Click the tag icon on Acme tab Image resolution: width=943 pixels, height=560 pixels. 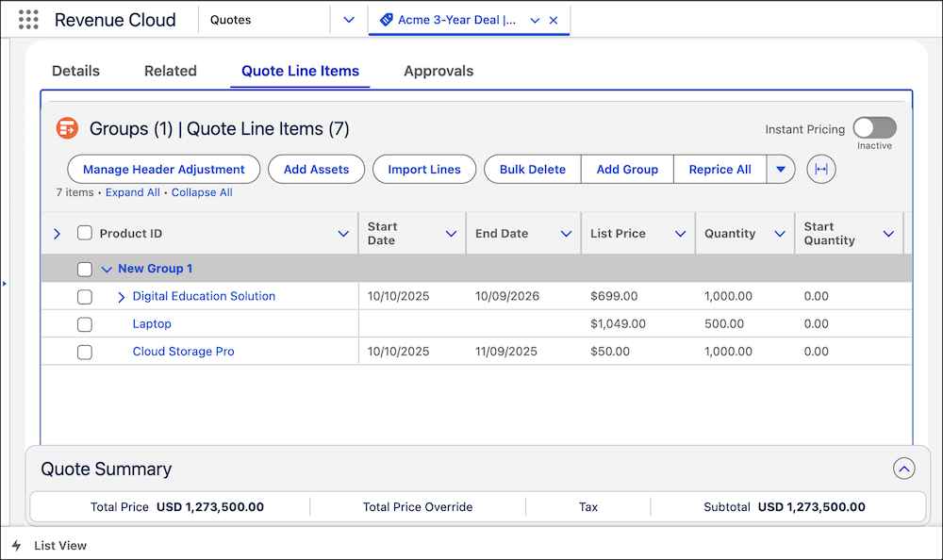click(x=387, y=19)
